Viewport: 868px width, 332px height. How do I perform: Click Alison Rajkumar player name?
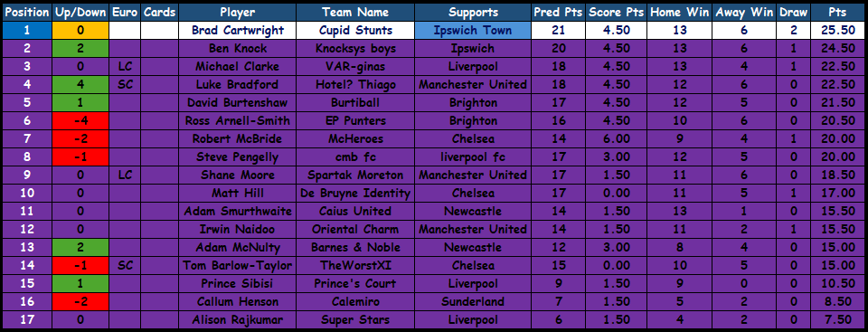click(x=238, y=320)
